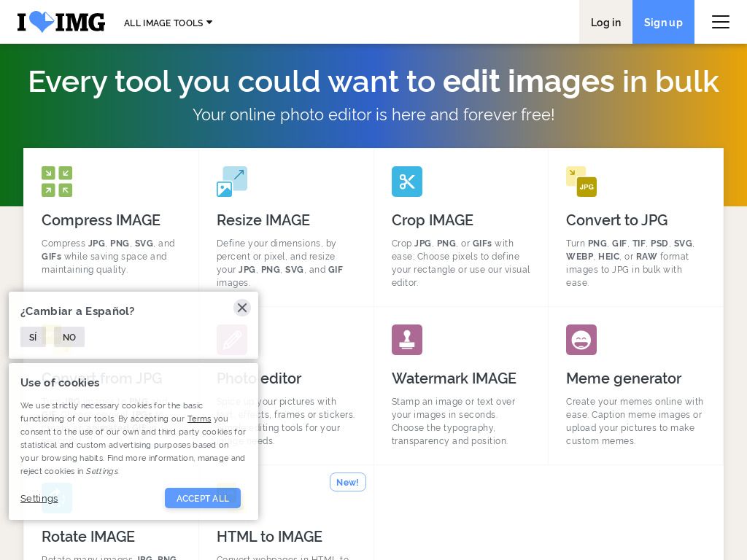Click the Convert to JPG description text
Viewport: 747px width, 560px height.
pos(630,262)
